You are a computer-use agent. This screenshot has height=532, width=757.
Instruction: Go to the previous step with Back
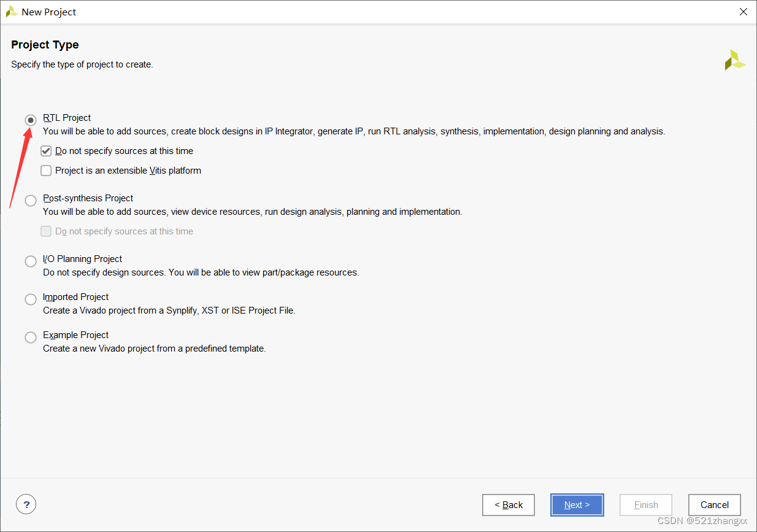pos(509,505)
